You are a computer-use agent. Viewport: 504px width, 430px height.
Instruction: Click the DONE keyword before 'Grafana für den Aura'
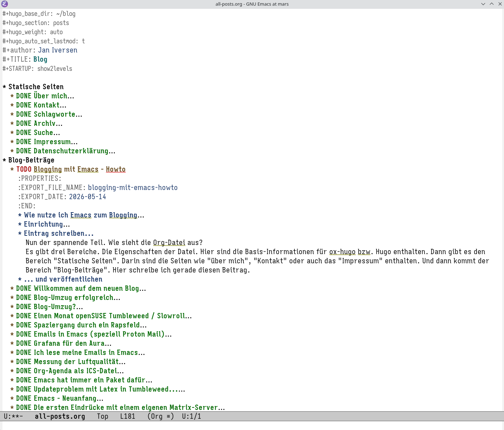pos(24,343)
